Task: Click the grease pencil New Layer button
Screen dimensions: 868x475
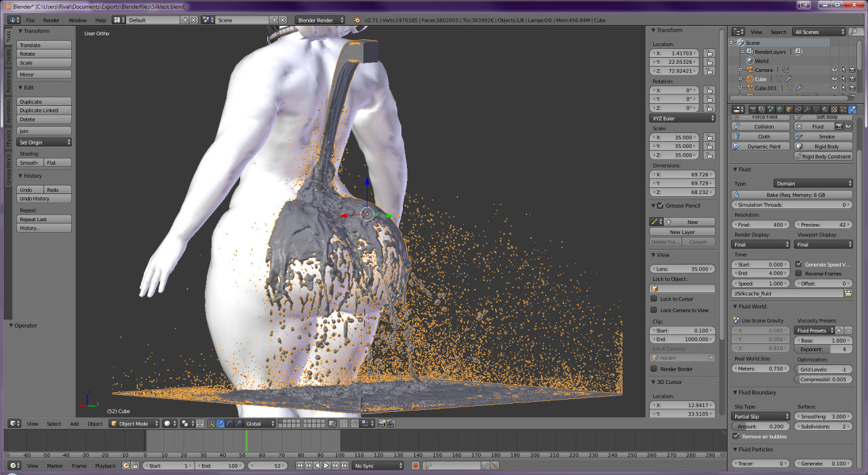Action: pos(682,232)
